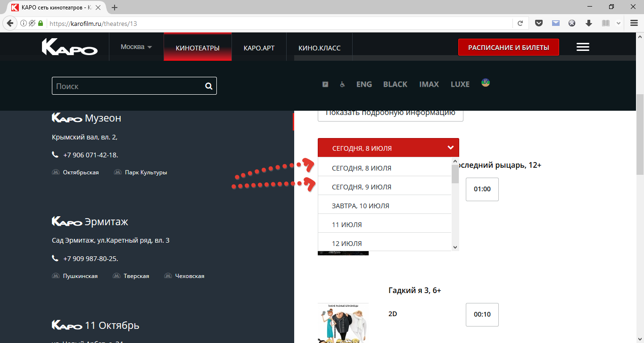Click the round colored icon after LUXE
644x343 pixels.
[486, 82]
